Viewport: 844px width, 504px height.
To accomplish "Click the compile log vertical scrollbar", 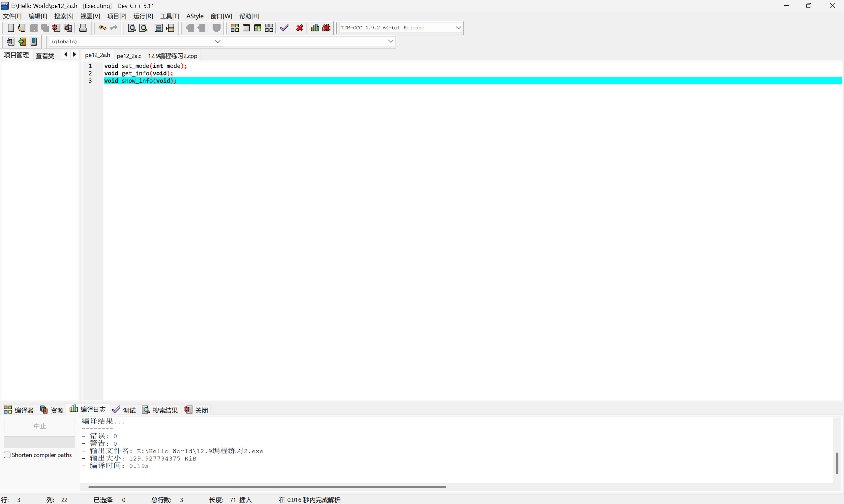I will [x=837, y=463].
